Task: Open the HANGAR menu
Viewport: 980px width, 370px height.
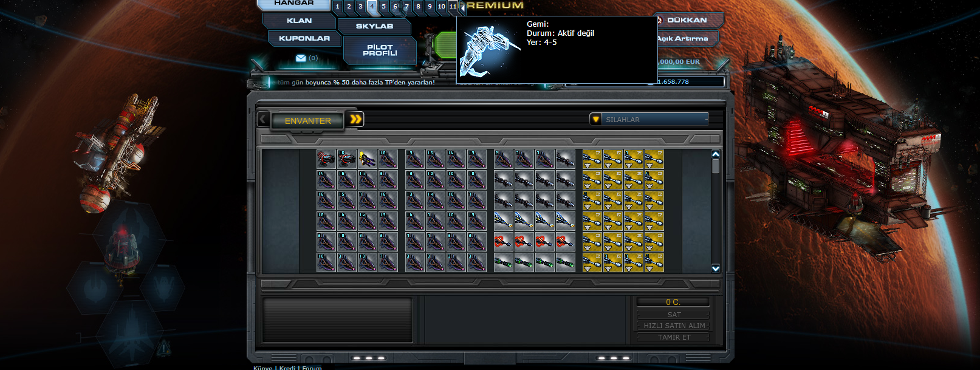Action: tap(294, 4)
